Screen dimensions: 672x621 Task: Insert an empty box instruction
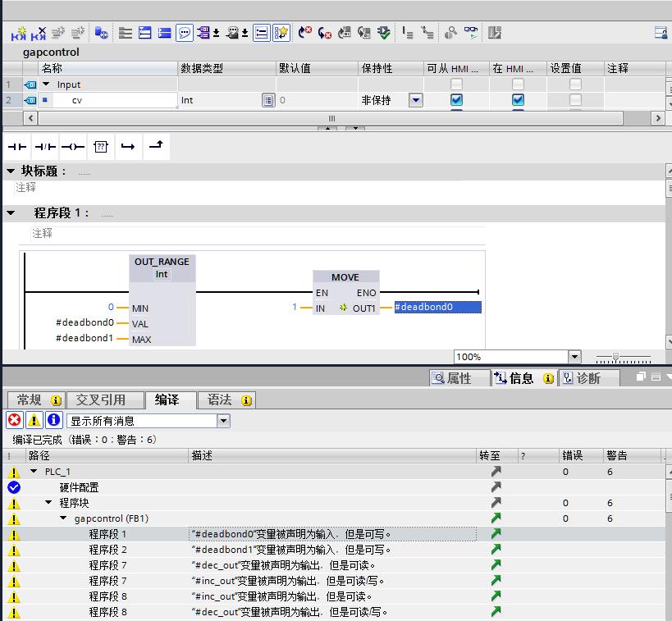tap(100, 147)
